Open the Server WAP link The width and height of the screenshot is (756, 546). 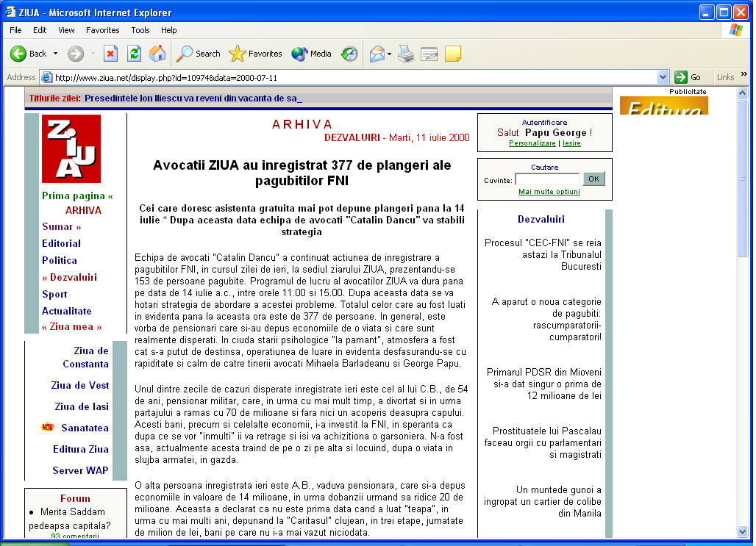(x=80, y=470)
